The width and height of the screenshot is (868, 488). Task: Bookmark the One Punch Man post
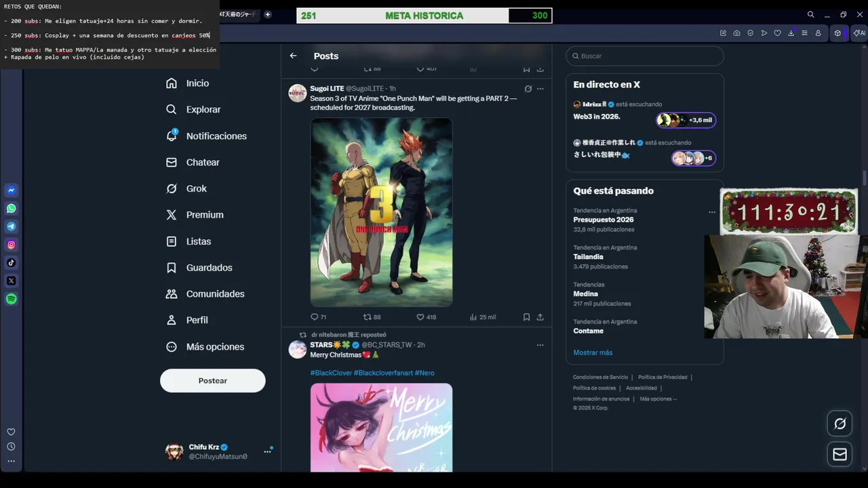[x=526, y=317]
